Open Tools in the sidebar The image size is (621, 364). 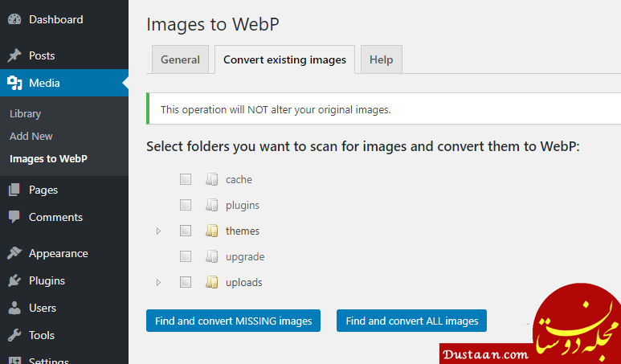coord(64,335)
